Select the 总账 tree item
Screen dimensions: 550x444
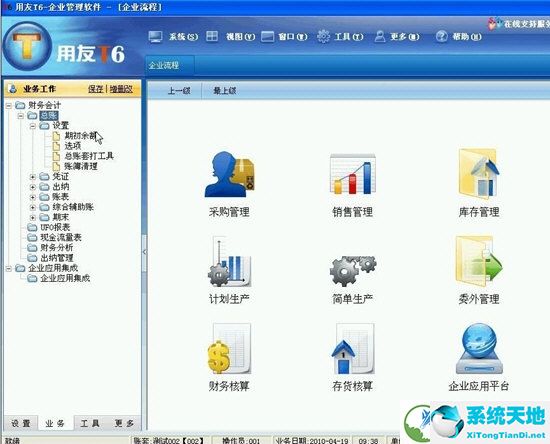(x=49, y=115)
